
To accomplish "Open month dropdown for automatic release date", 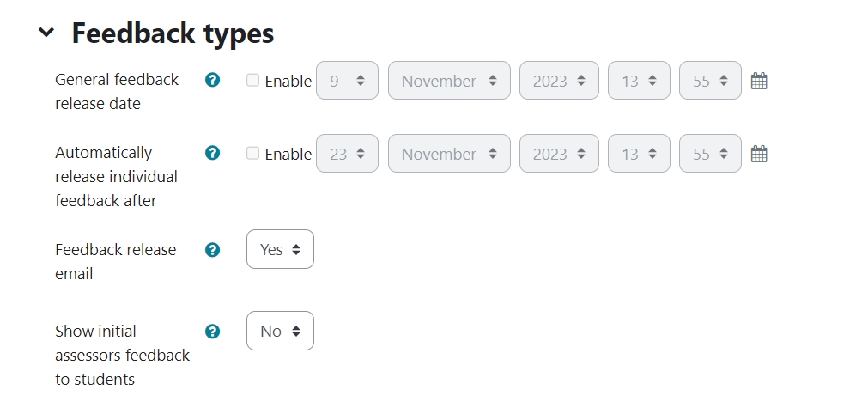I will point(449,154).
